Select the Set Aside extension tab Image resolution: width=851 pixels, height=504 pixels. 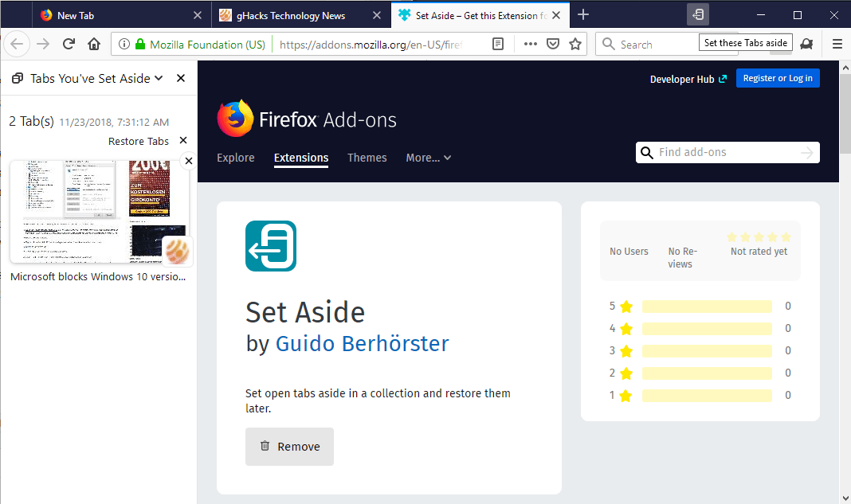pos(480,15)
